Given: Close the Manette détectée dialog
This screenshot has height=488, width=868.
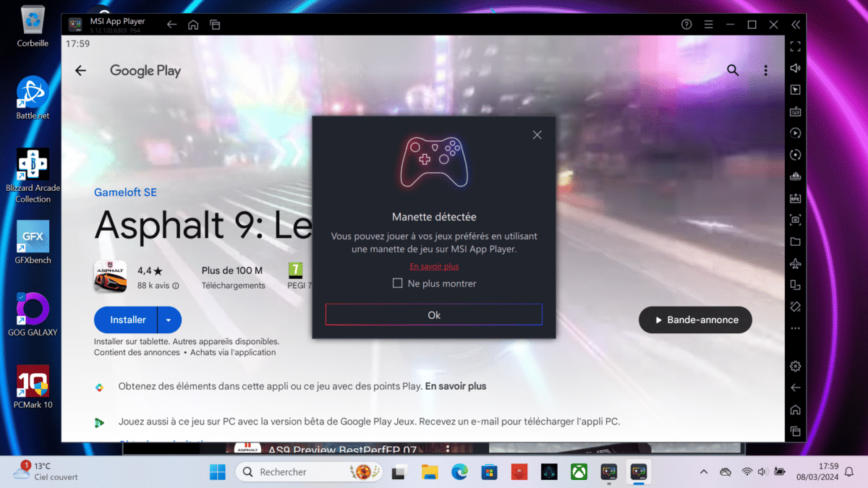Looking at the screenshot, I should 537,135.
